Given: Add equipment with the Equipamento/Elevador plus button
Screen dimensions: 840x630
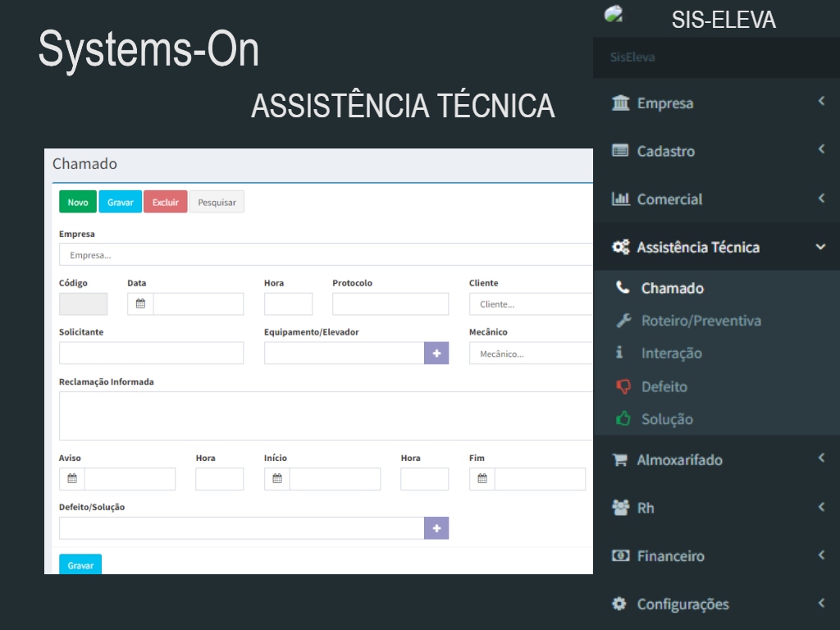Looking at the screenshot, I should (436, 353).
